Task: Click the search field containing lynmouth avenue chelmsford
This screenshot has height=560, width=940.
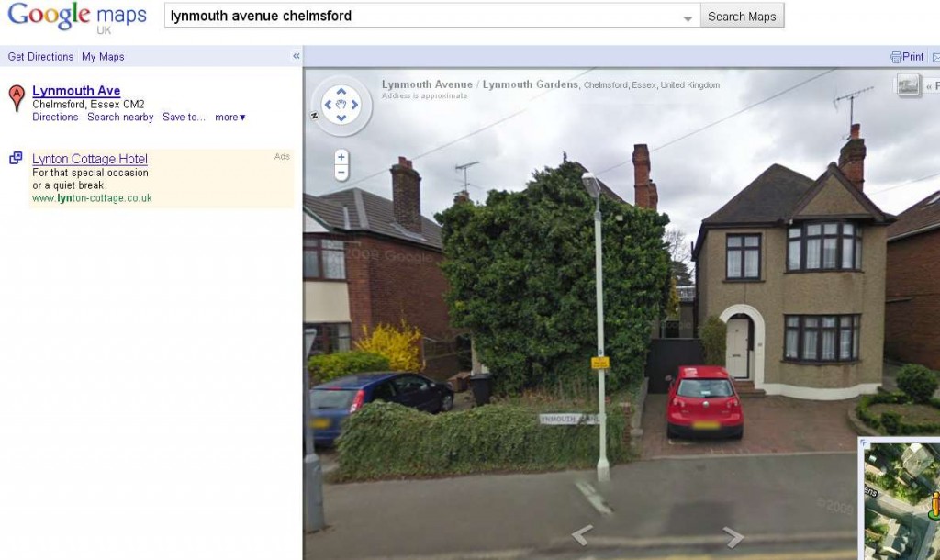Action: tap(431, 17)
